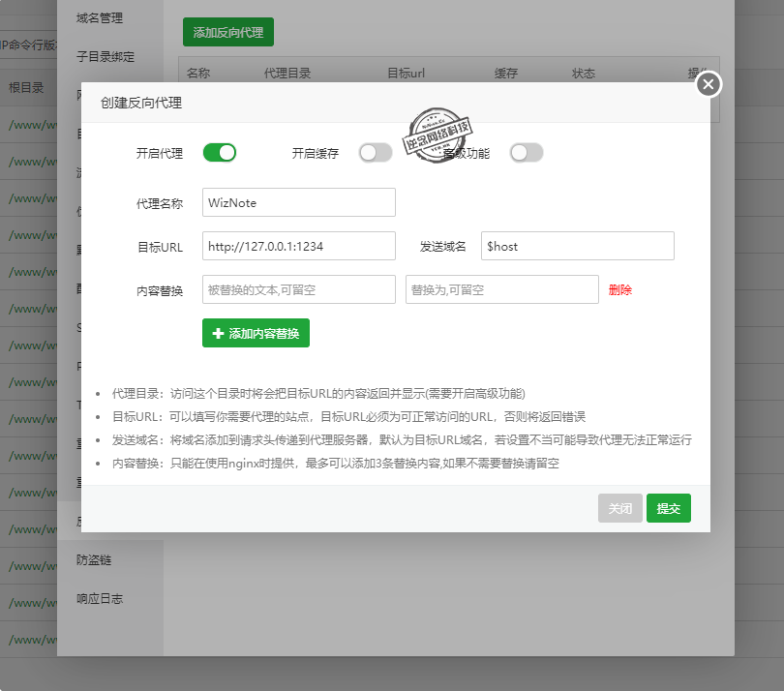Open 域名管理 in the side menu
This screenshot has height=691, width=784.
[100, 18]
